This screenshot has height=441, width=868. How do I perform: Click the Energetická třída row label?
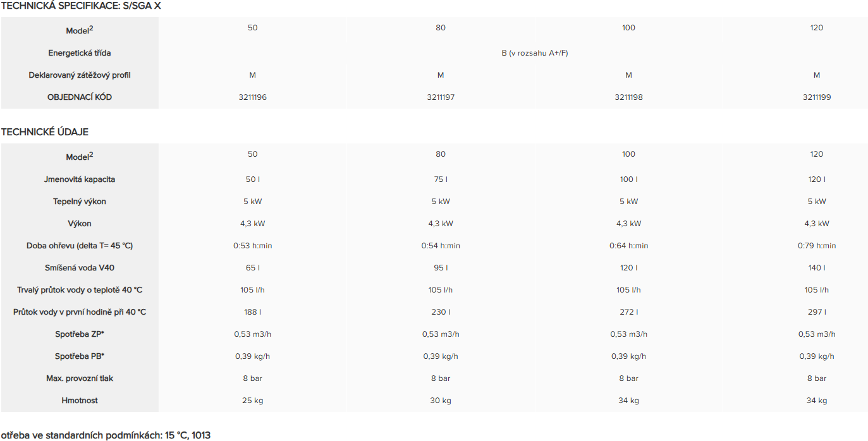click(80, 53)
